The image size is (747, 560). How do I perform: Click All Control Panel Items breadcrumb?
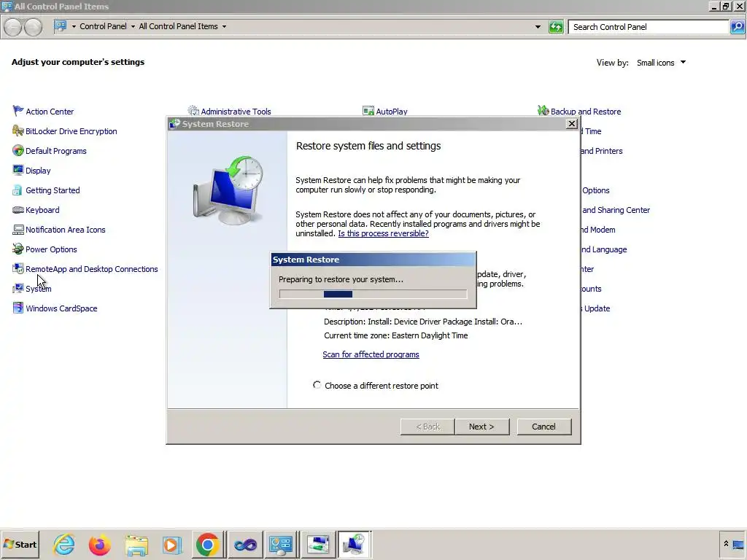tap(178, 27)
